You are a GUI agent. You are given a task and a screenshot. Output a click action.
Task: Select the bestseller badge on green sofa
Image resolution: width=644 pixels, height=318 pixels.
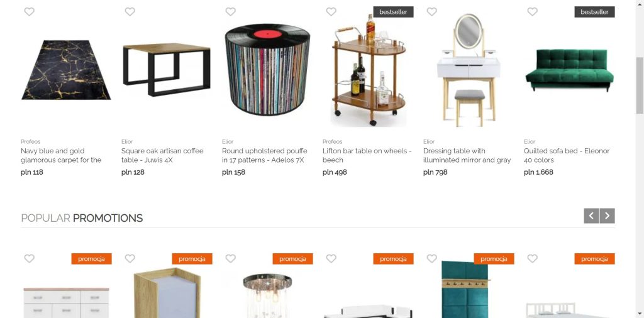[594, 12]
